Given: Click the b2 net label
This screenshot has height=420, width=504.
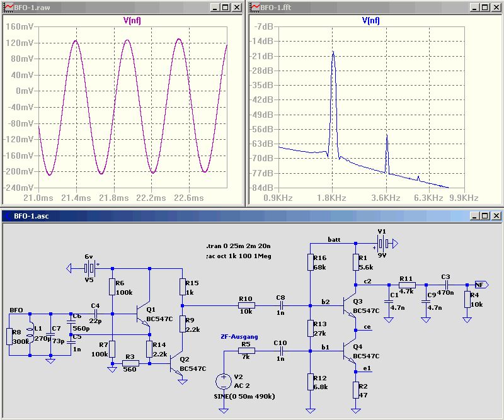Looking at the screenshot, I should (x=326, y=302).
